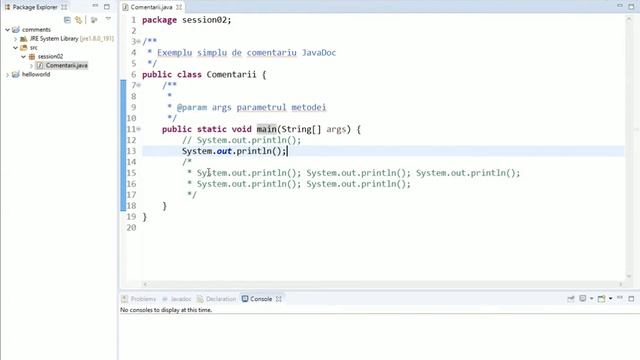
Task: Open the Open Console dropdown arrow
Action: coord(610,299)
